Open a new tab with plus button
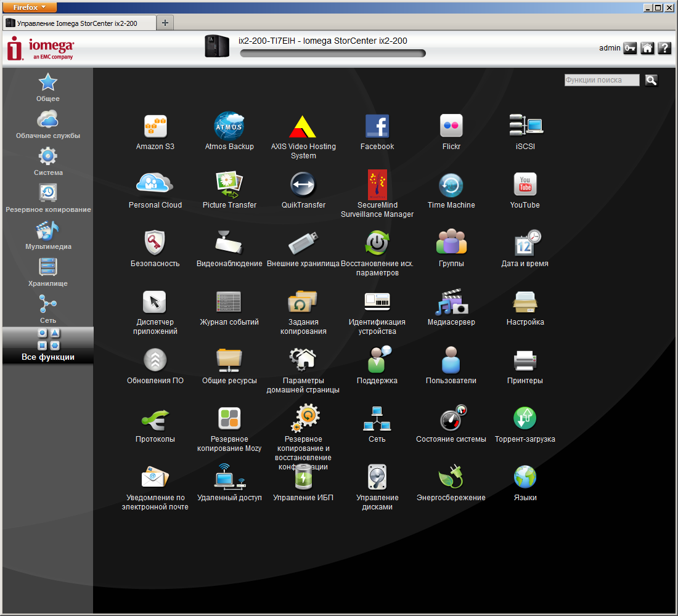The width and height of the screenshot is (678, 616). (165, 23)
